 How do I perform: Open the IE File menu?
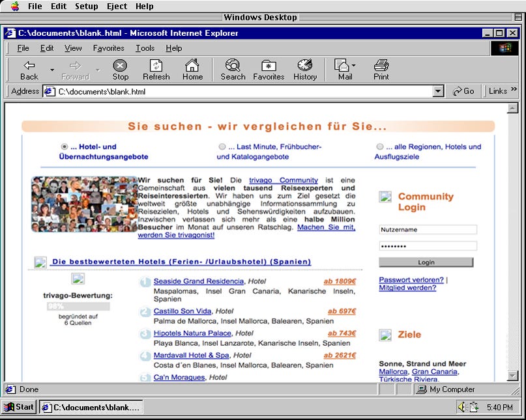(23, 48)
